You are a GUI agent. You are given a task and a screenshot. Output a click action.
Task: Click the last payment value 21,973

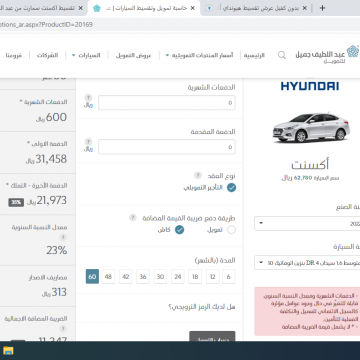click(x=52, y=200)
